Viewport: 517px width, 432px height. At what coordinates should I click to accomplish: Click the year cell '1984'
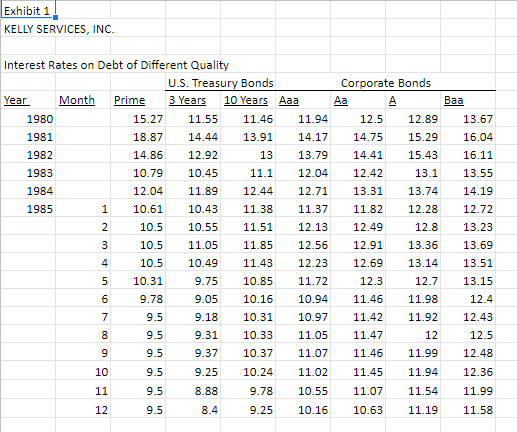point(28,191)
